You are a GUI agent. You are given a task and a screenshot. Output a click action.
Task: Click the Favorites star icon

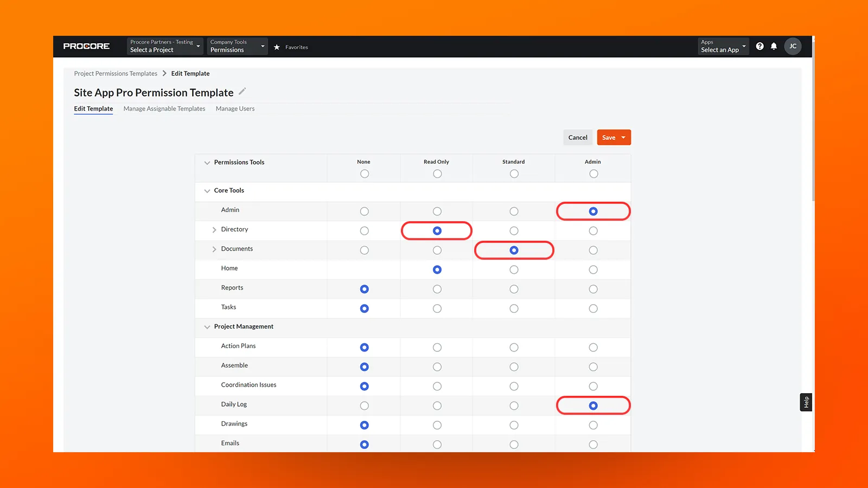click(277, 47)
